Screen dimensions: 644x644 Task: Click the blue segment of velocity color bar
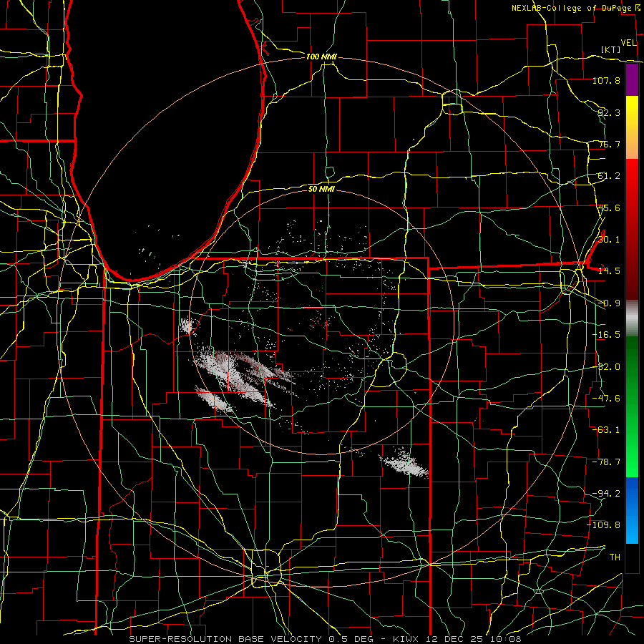pos(632,510)
